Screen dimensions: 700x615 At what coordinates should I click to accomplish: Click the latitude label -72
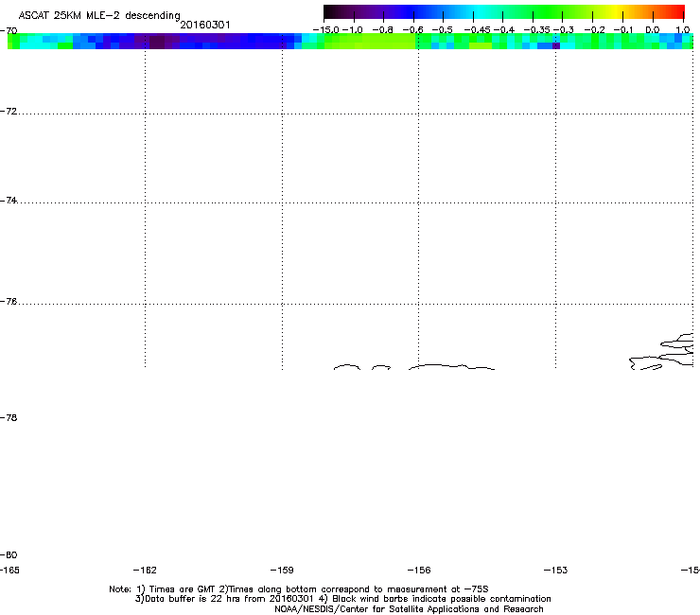[9, 111]
